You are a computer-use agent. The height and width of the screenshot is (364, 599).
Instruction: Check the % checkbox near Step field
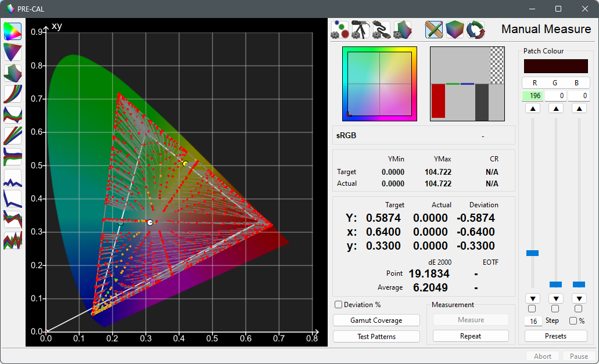573,320
